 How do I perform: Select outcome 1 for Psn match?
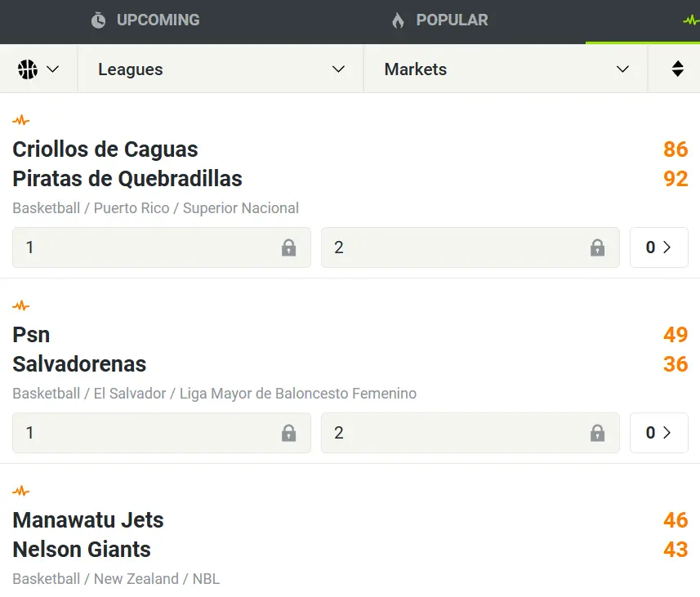click(162, 433)
